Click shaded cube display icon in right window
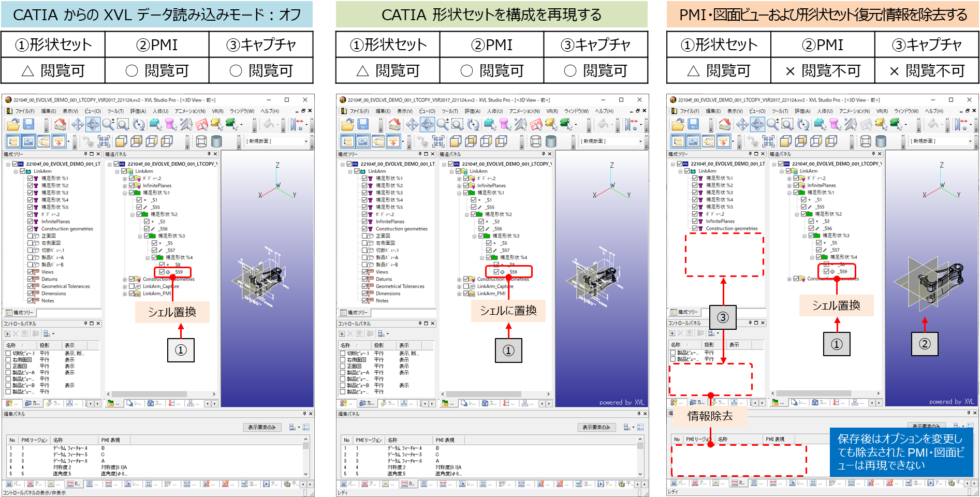The image size is (980, 497). tap(786, 141)
